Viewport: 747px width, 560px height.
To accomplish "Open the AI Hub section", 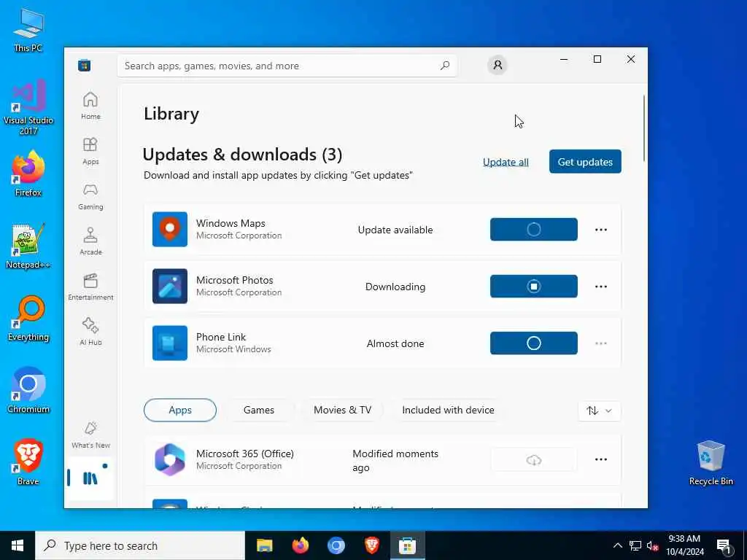I will coord(90,332).
